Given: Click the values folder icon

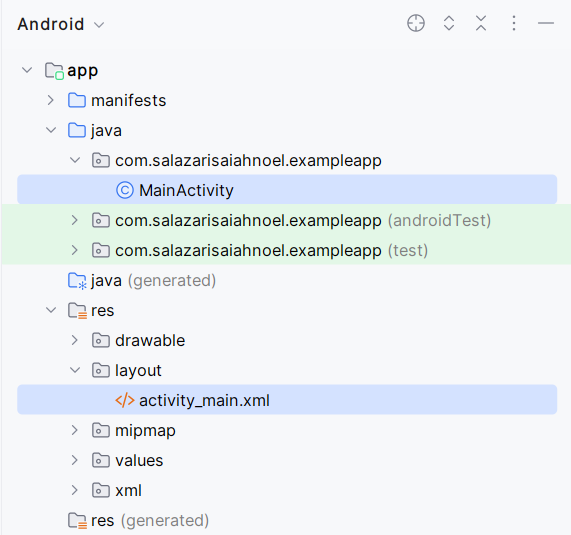Looking at the screenshot, I should pyautogui.click(x=101, y=460).
